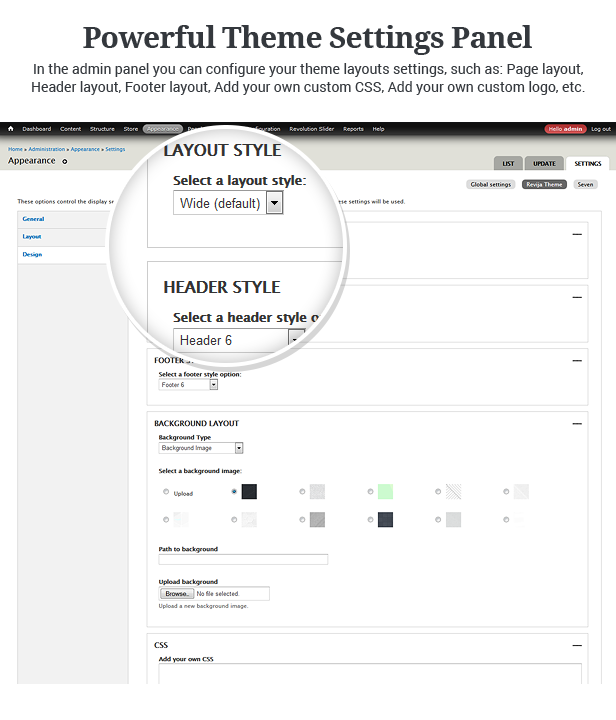
Task: Open the Design settings in sidebar
Action: (x=33, y=254)
